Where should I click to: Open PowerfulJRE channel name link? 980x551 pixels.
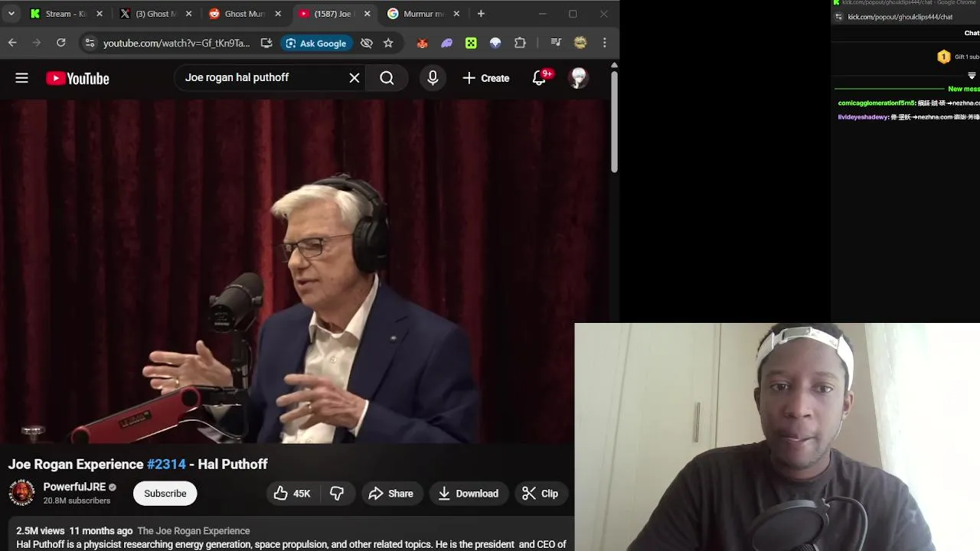[74, 487]
